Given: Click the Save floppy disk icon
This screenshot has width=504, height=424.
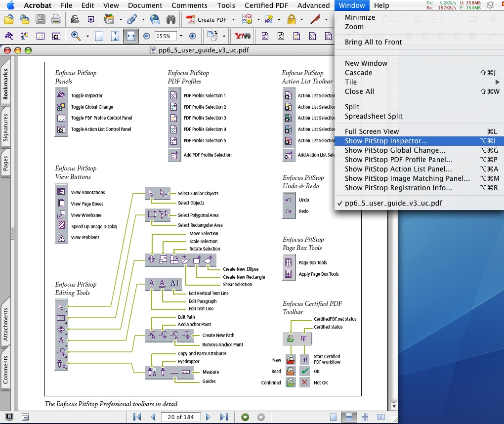Looking at the screenshot, I should (x=41, y=20).
